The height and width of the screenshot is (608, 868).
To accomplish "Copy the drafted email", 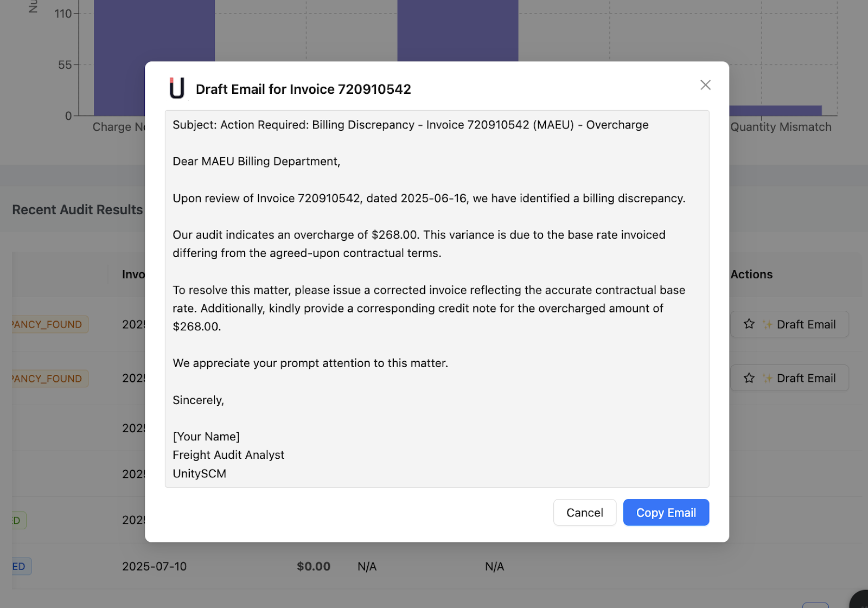I will pyautogui.click(x=666, y=513).
